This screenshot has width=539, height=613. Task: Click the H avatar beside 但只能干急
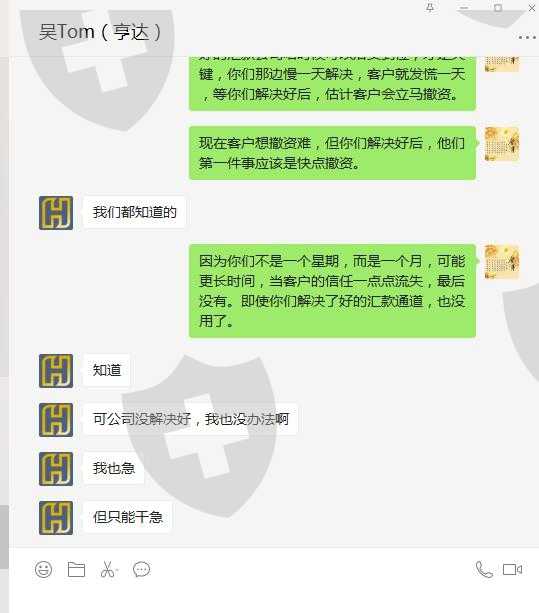[x=56, y=518]
